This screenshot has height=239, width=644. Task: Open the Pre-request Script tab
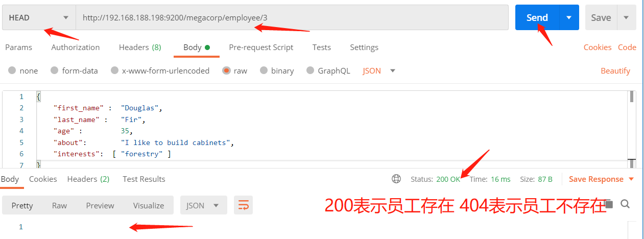click(261, 47)
